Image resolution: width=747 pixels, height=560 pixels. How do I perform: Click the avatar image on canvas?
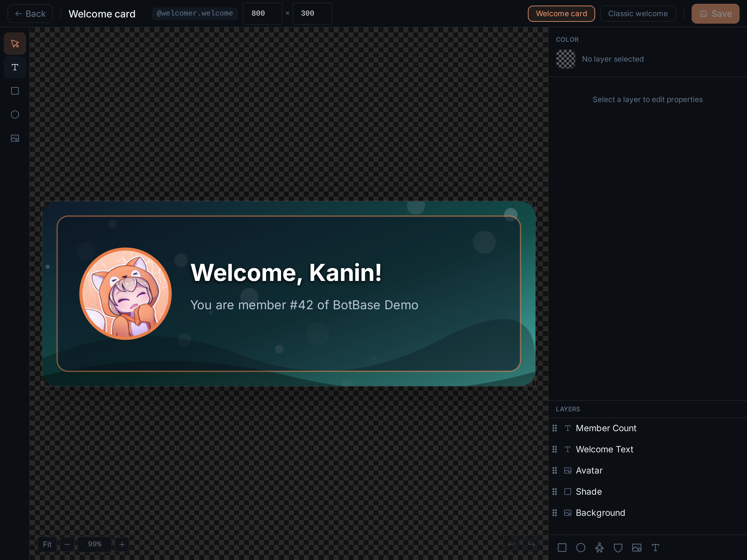coord(125,294)
